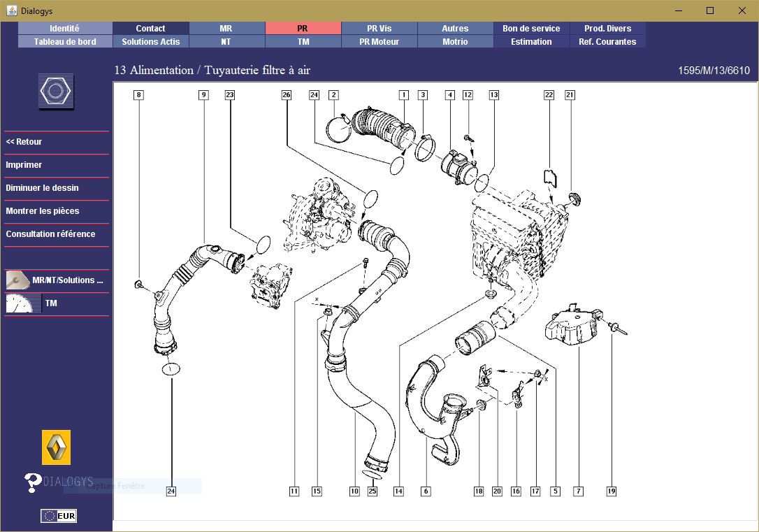
Task: Open the PR Moteur tab
Action: pyautogui.click(x=379, y=42)
